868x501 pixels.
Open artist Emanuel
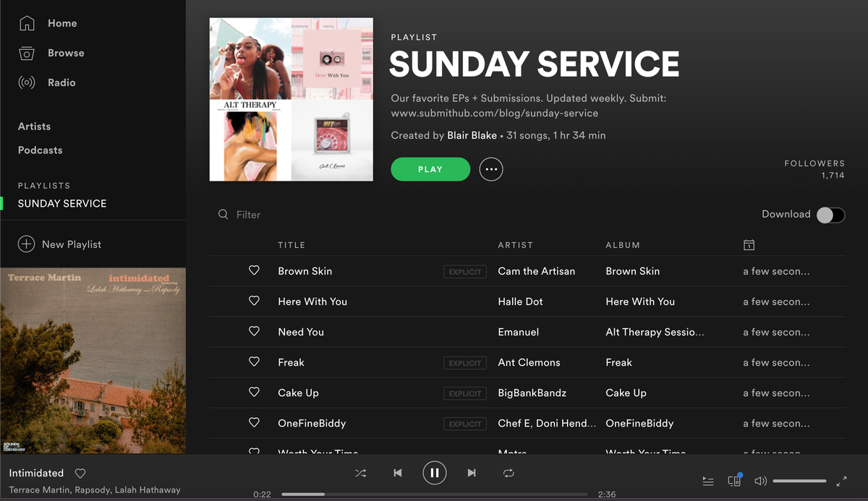click(519, 332)
